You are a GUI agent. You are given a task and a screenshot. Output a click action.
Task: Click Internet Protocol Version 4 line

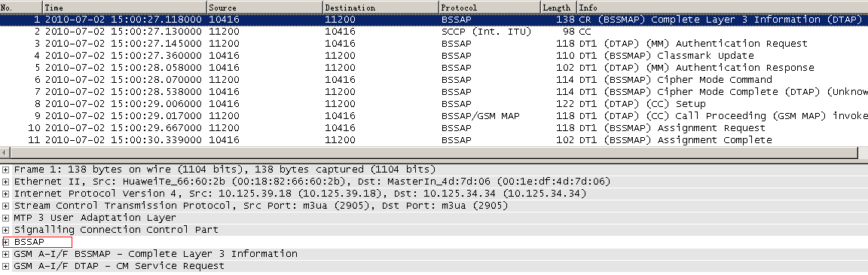[x=300, y=194]
